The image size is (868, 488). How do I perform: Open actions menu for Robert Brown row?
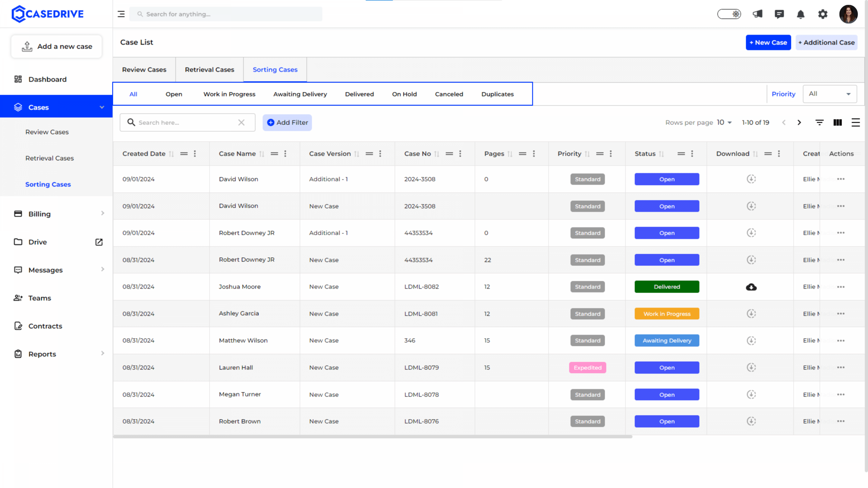pyautogui.click(x=841, y=421)
